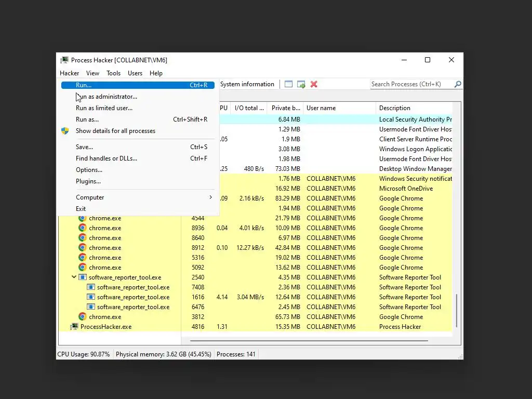Sort by the I/O total column header

pos(249,108)
